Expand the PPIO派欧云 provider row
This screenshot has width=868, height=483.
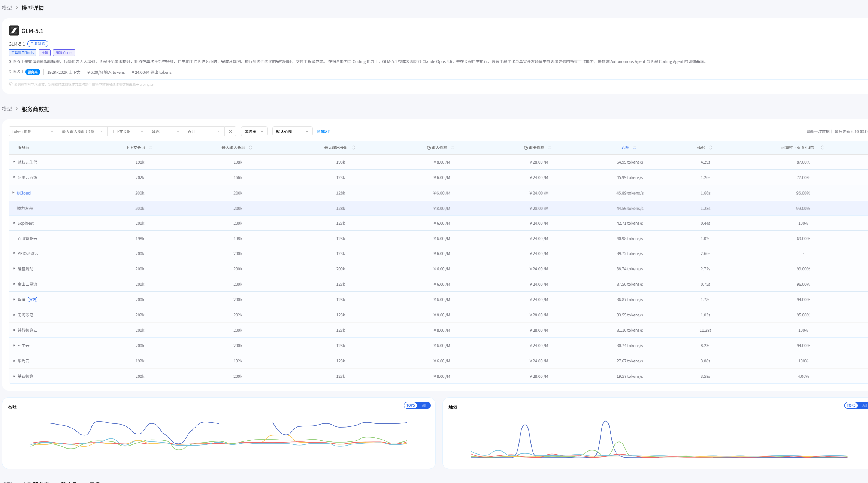pyautogui.click(x=14, y=253)
